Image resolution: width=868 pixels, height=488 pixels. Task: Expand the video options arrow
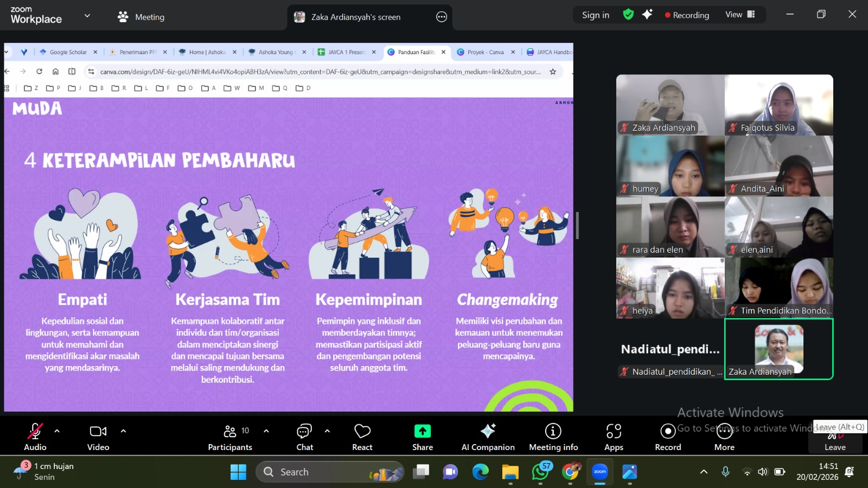click(x=123, y=431)
